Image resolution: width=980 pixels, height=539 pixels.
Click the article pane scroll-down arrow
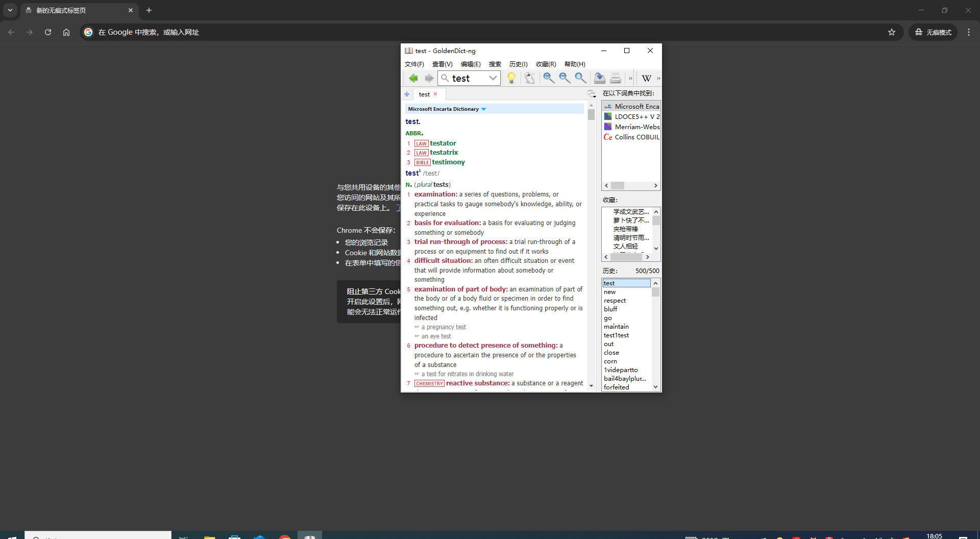tap(591, 386)
